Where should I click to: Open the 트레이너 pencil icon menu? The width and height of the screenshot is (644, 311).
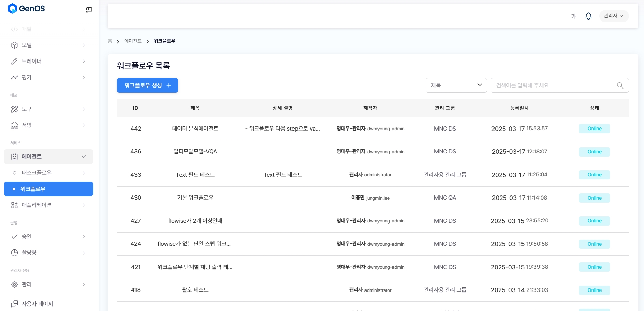pos(14,61)
